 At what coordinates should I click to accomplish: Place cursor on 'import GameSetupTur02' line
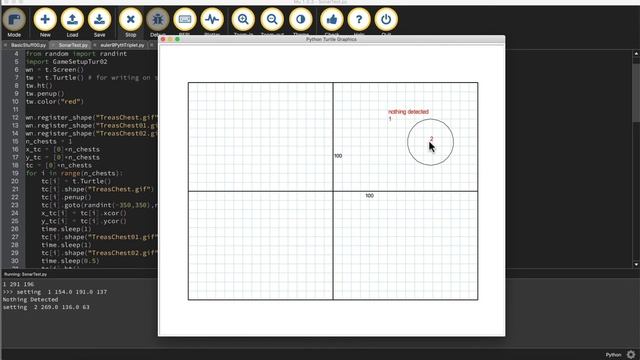67,62
